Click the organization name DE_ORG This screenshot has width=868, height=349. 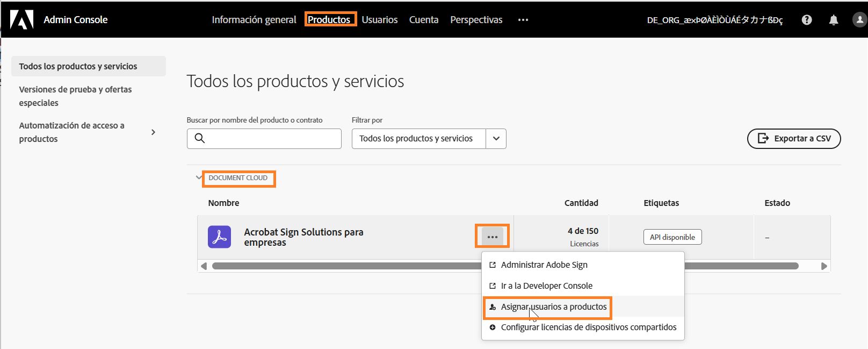click(x=714, y=20)
